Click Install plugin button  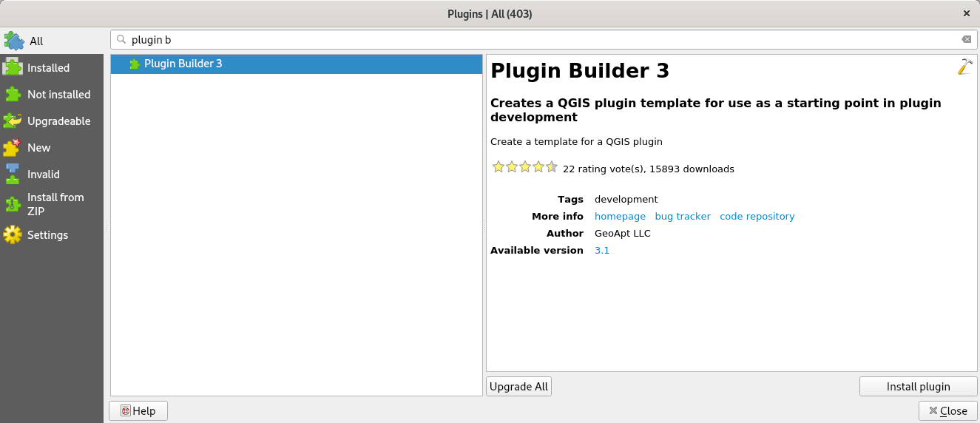(x=918, y=386)
